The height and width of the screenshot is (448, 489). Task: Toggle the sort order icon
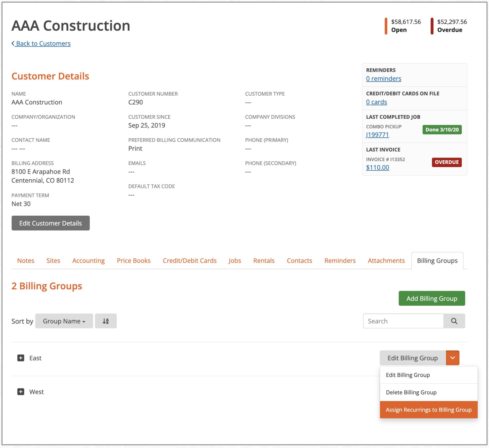(106, 321)
